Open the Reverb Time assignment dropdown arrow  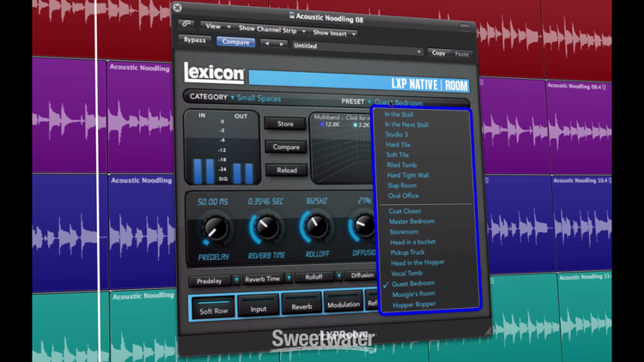click(289, 278)
